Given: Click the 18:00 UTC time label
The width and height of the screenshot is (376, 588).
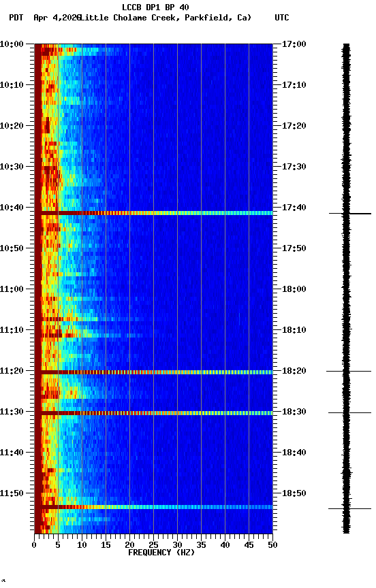Looking at the screenshot, I should coord(294,289).
